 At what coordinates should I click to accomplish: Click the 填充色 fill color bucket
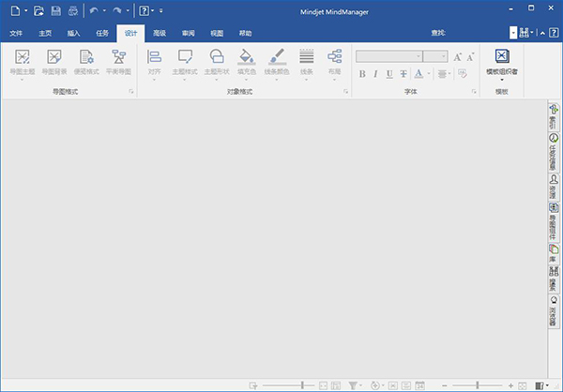point(247,64)
